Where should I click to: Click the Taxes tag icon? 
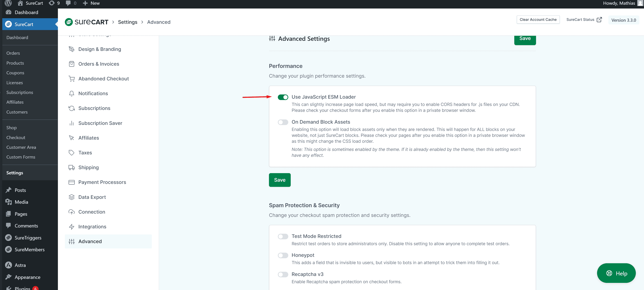click(71, 153)
